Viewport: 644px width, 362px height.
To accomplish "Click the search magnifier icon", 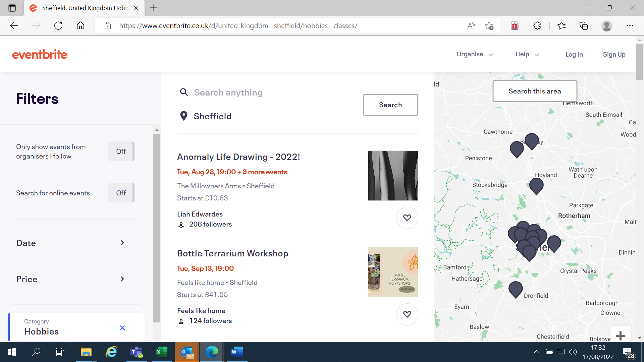I will (183, 92).
